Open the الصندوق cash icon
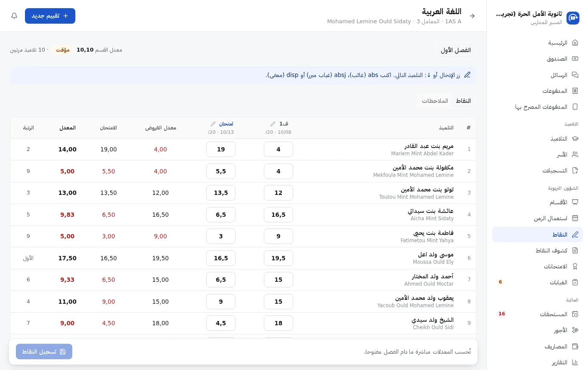The width and height of the screenshot is (588, 370). 575,59
